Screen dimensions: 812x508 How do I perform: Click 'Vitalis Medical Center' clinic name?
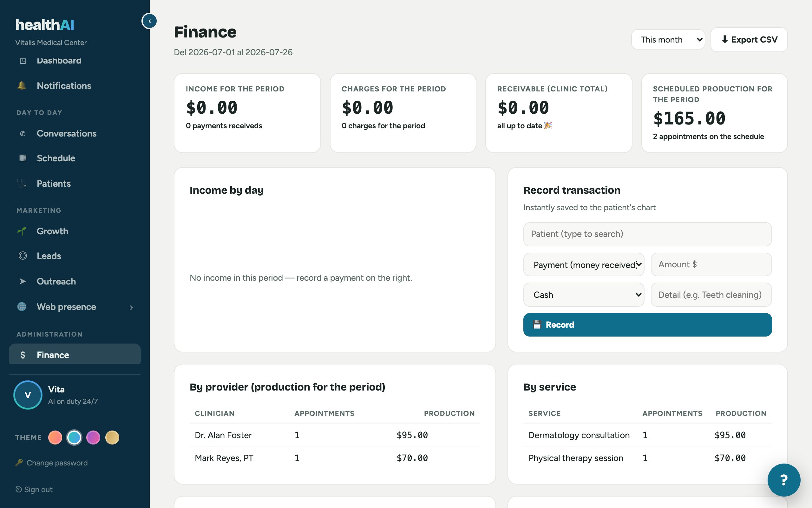click(51, 43)
